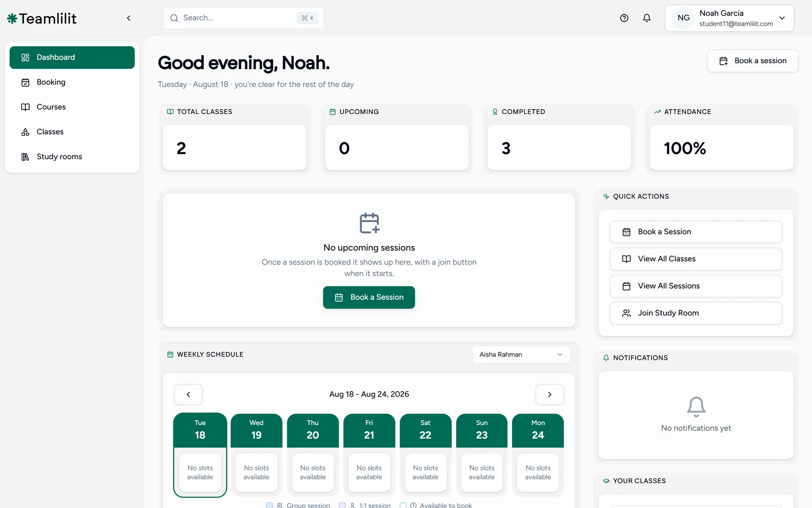This screenshot has height=508, width=812.
Task: Click the Upcoming calendar icon
Action: click(x=333, y=112)
